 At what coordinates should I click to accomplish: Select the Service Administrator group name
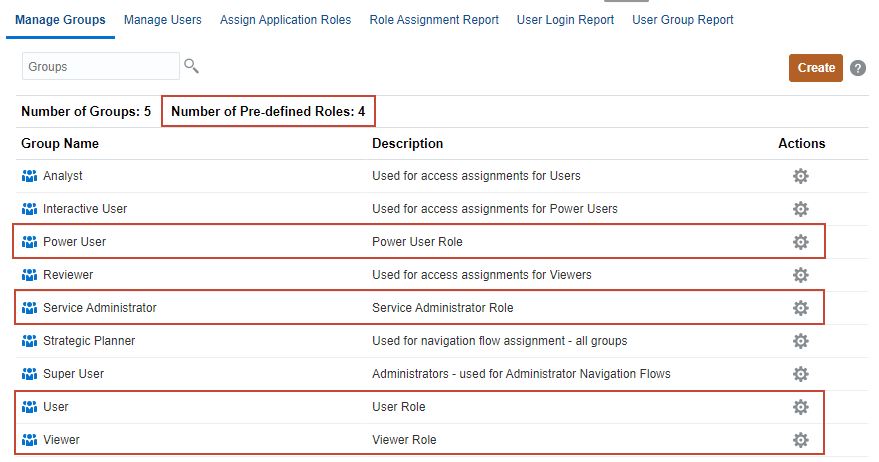click(x=100, y=308)
